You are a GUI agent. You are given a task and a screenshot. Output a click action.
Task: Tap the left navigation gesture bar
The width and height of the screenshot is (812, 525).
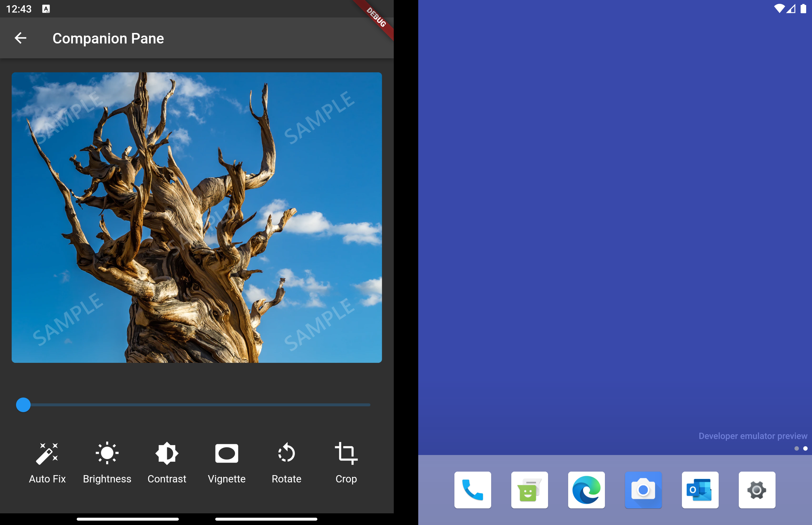(x=128, y=519)
